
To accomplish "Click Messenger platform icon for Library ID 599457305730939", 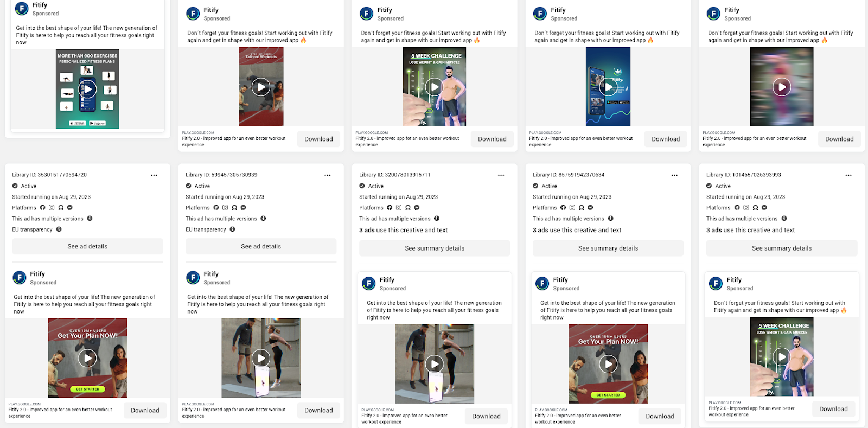I will (244, 208).
